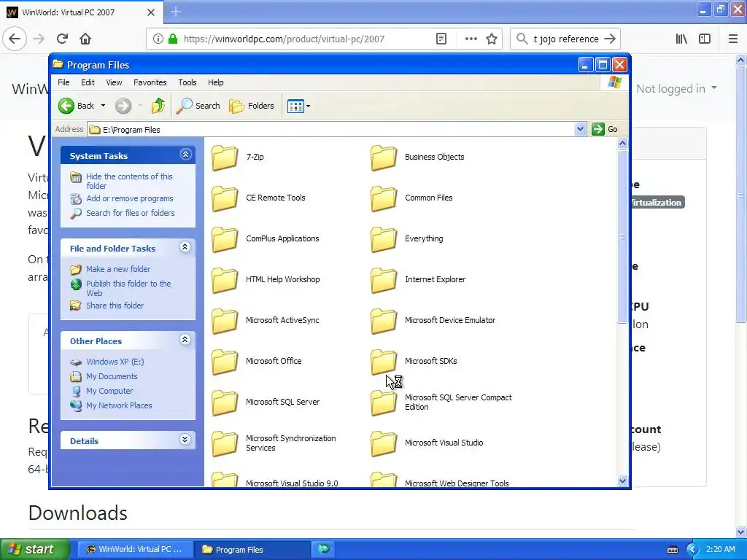
Task: Open the Microsoft Visual Studio folder
Action: (427, 444)
